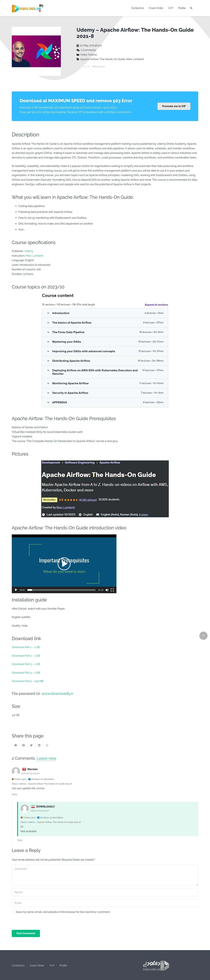Click Expand all sections in Course content
210x980 pixels.
(156, 305)
